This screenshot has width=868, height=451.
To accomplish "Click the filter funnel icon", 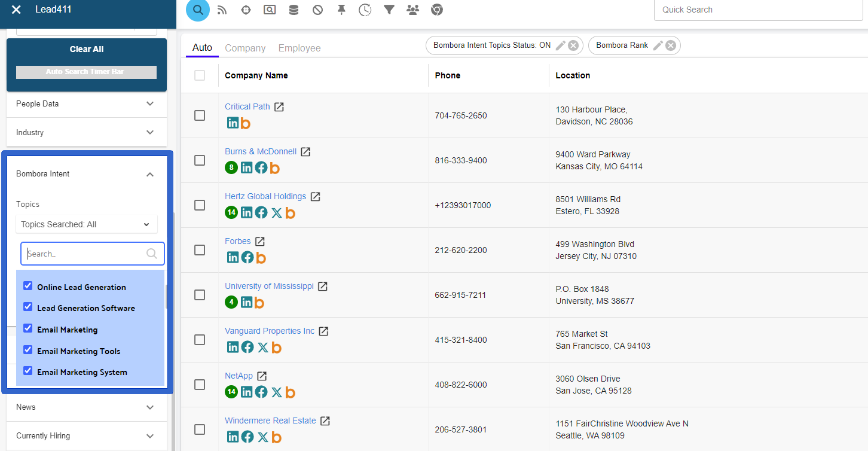I will (389, 10).
